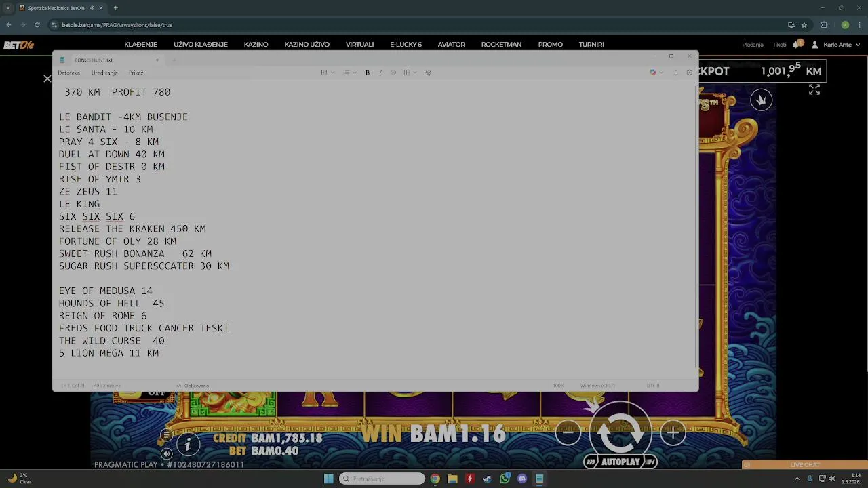868x488 pixels.
Task: Click the BetOle logo
Action: click(18, 45)
